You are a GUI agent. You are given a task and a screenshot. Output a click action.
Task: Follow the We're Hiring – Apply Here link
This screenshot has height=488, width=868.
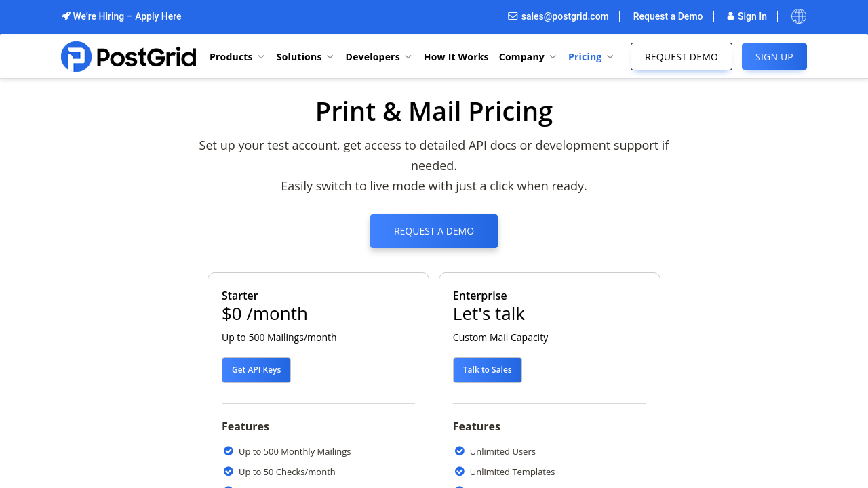[x=127, y=16]
